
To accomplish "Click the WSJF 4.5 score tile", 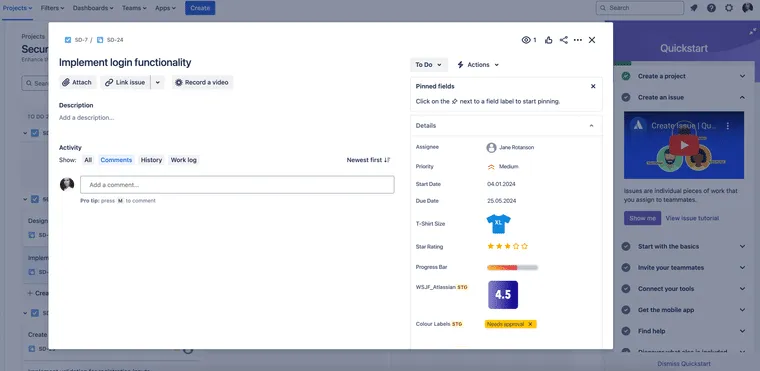I will tap(503, 295).
